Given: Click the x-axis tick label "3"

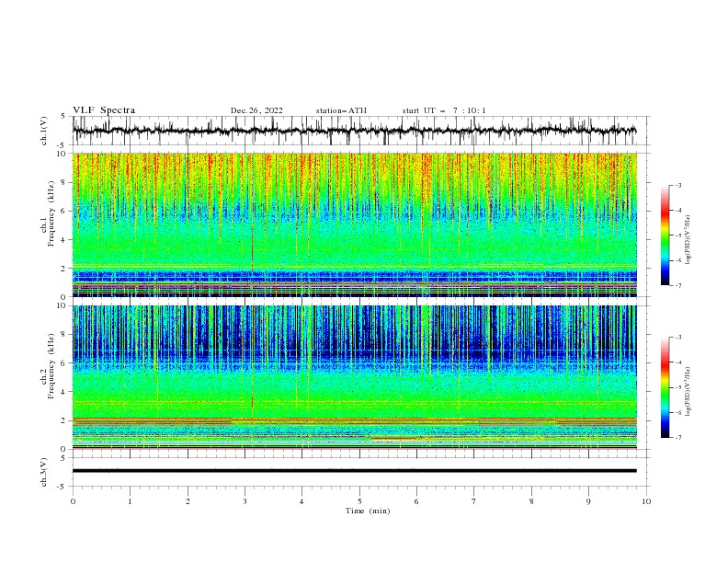Looking at the screenshot, I should (x=245, y=501).
